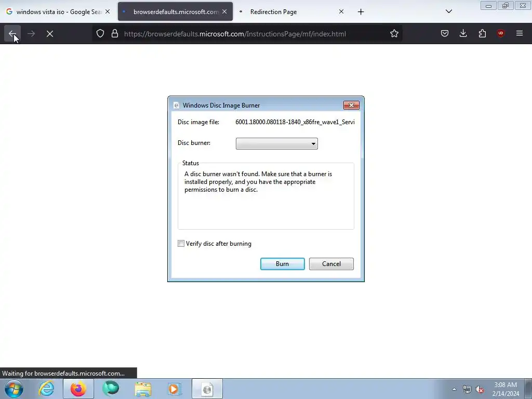Open the green globe browser taskbar icon
Screen dimensions: 532x399
pos(111,389)
